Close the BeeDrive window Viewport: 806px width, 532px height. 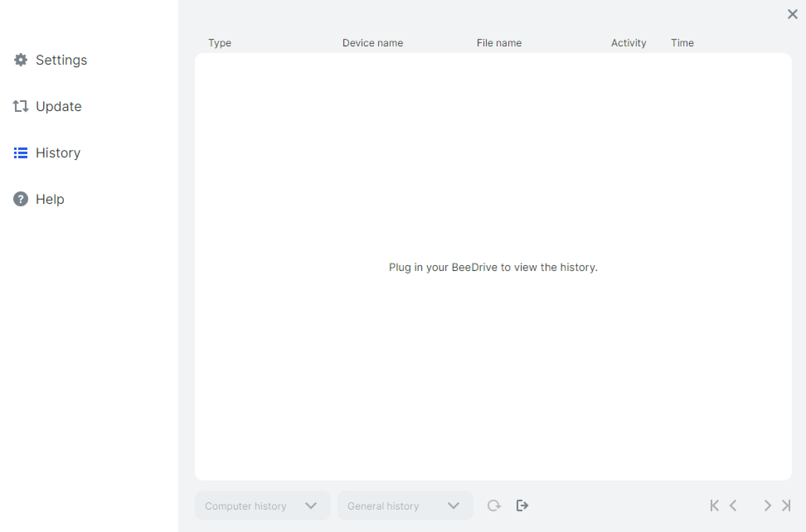tap(792, 15)
